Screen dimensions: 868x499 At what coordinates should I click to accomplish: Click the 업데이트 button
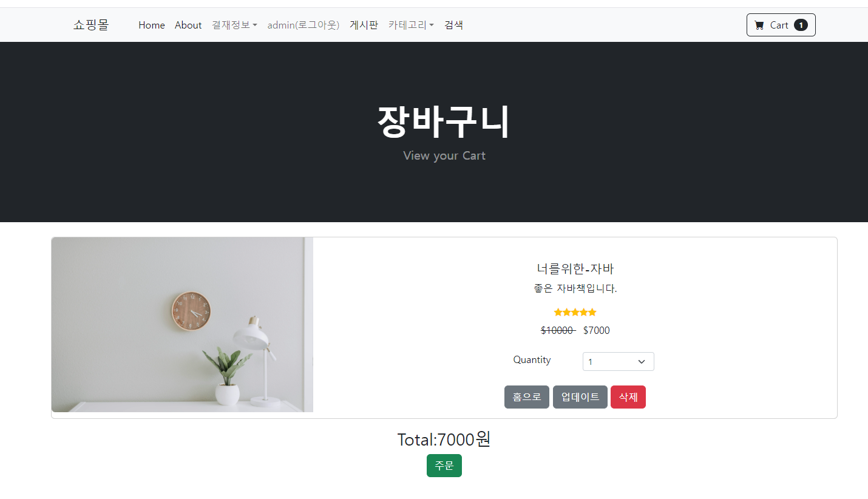point(580,397)
